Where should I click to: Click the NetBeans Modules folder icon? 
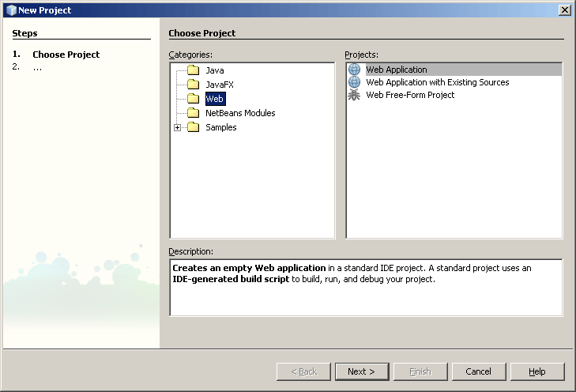(x=194, y=113)
